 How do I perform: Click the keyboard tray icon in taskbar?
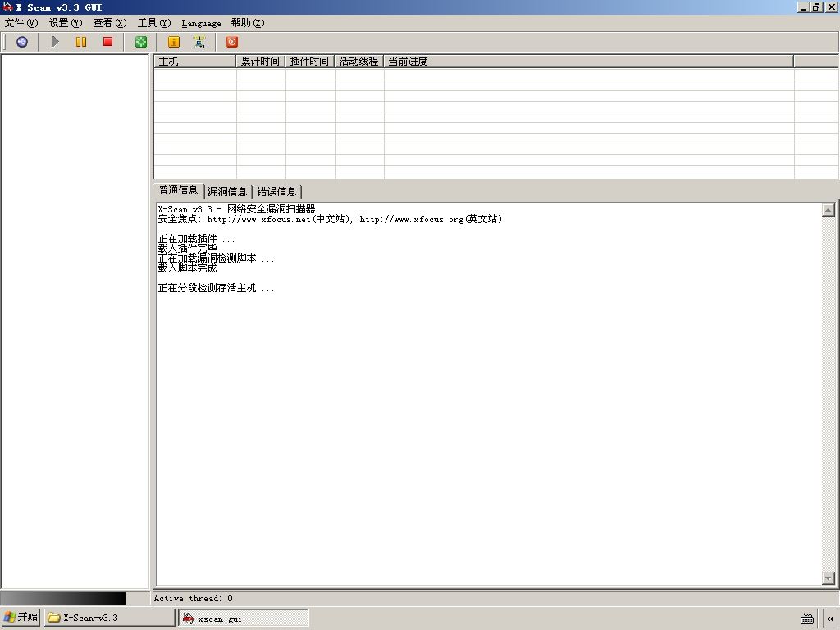[807, 619]
